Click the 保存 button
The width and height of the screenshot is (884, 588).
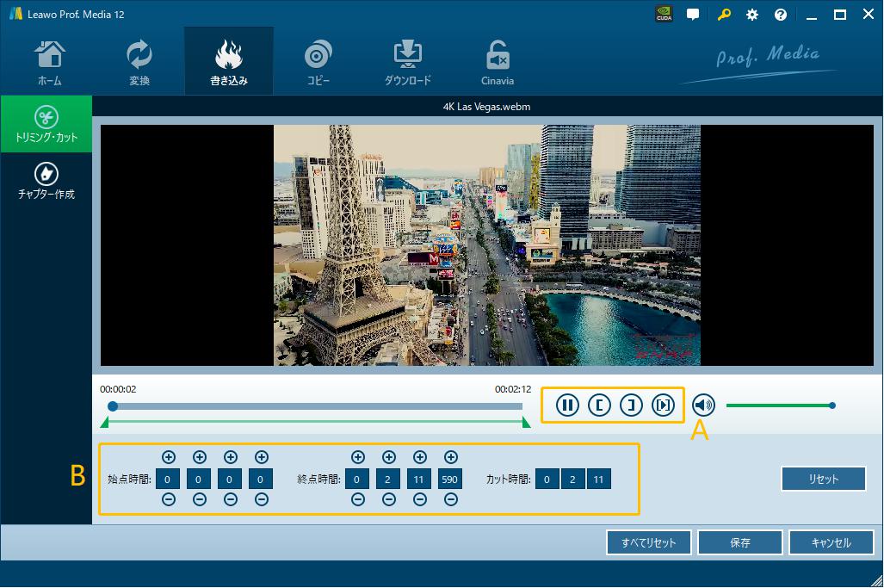pos(739,542)
